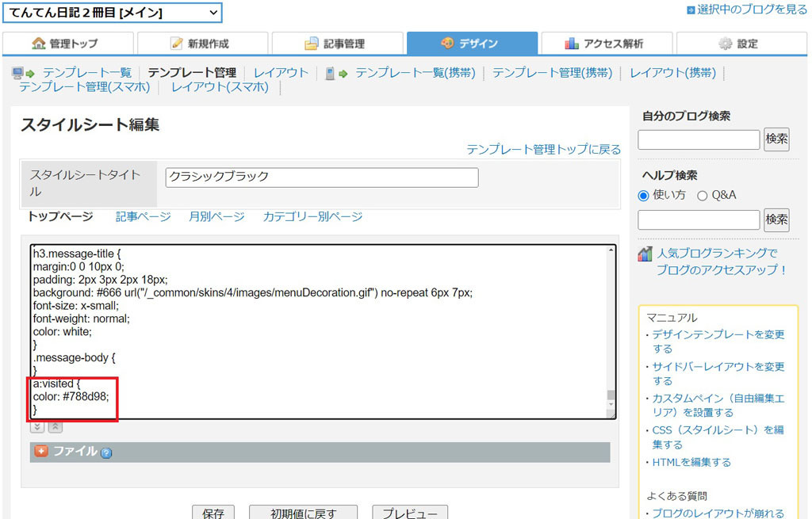
Task: Click the 'color: #788d98;' line in code
Action: [x=71, y=397]
